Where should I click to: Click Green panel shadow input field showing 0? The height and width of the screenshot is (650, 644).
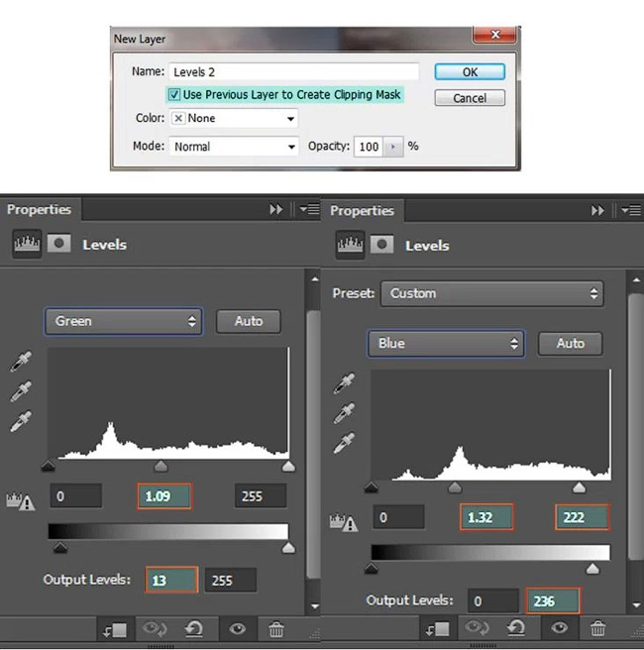(x=76, y=495)
